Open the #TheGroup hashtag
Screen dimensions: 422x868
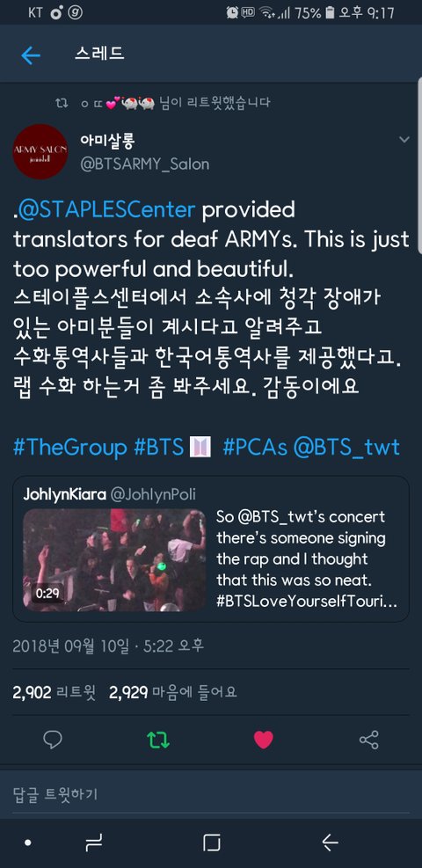[69, 448]
